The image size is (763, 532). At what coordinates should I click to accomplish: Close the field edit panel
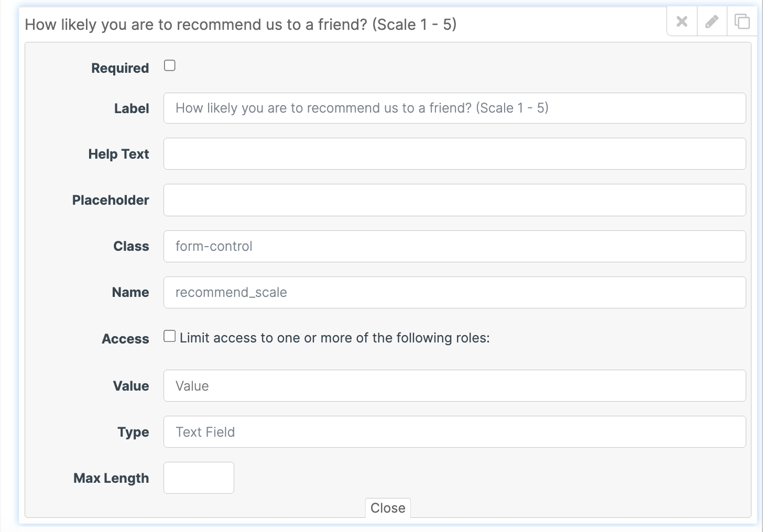(388, 508)
